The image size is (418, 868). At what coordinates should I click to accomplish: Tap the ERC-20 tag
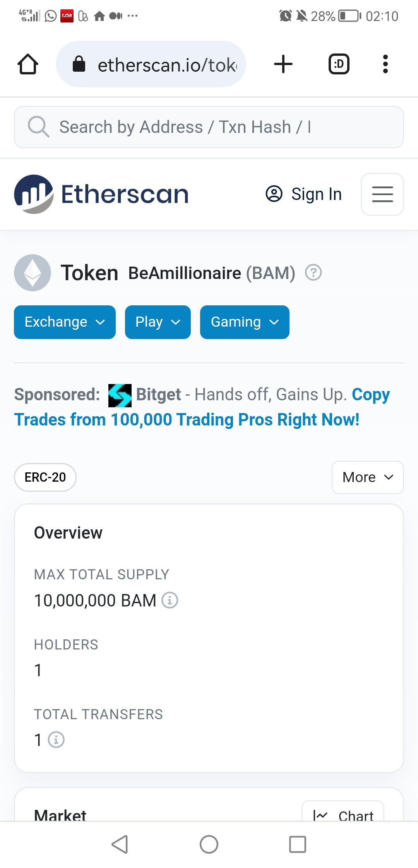pos(45,477)
